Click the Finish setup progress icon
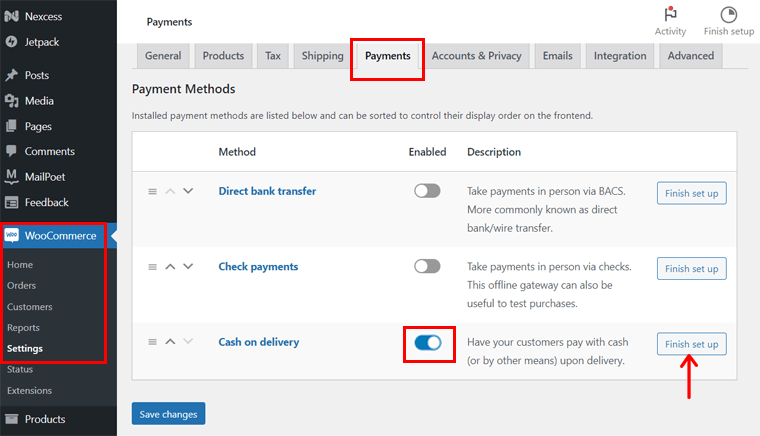Viewport: 760px width, 436px height. click(728, 15)
